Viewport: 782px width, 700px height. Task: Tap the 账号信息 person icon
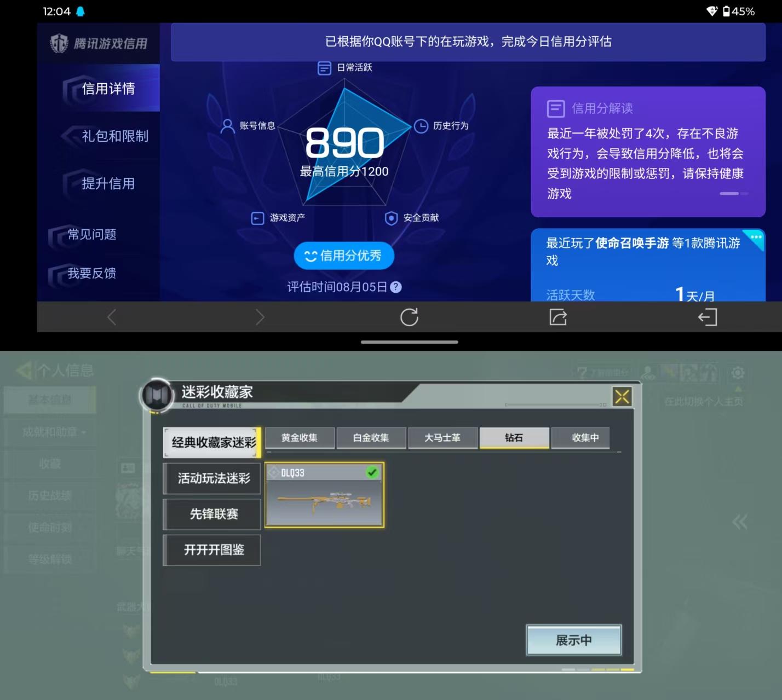pos(227,126)
